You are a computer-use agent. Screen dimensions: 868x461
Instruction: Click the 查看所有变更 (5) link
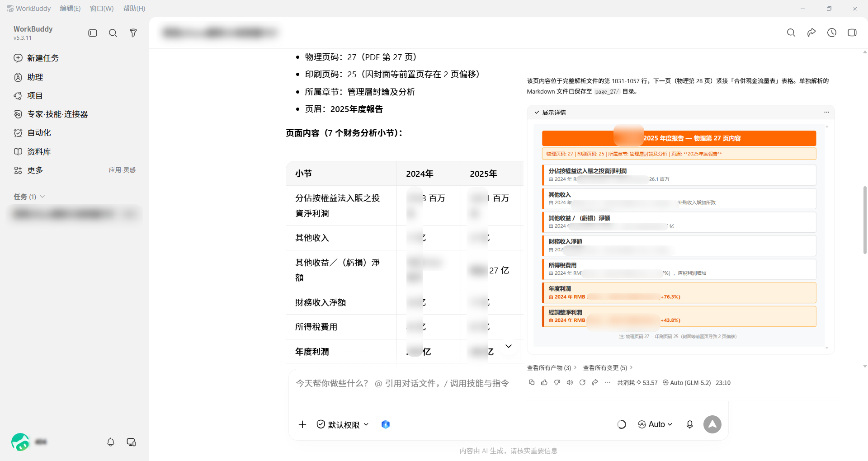click(x=608, y=368)
